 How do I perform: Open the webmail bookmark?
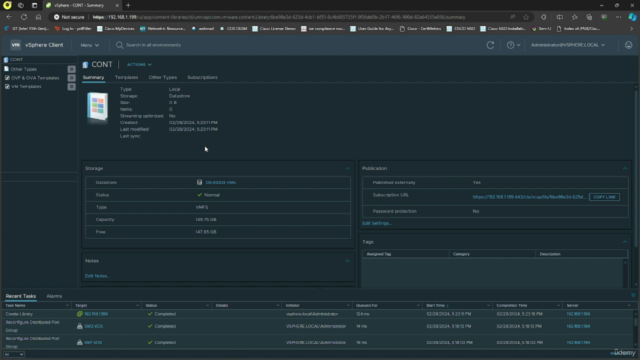[203, 29]
